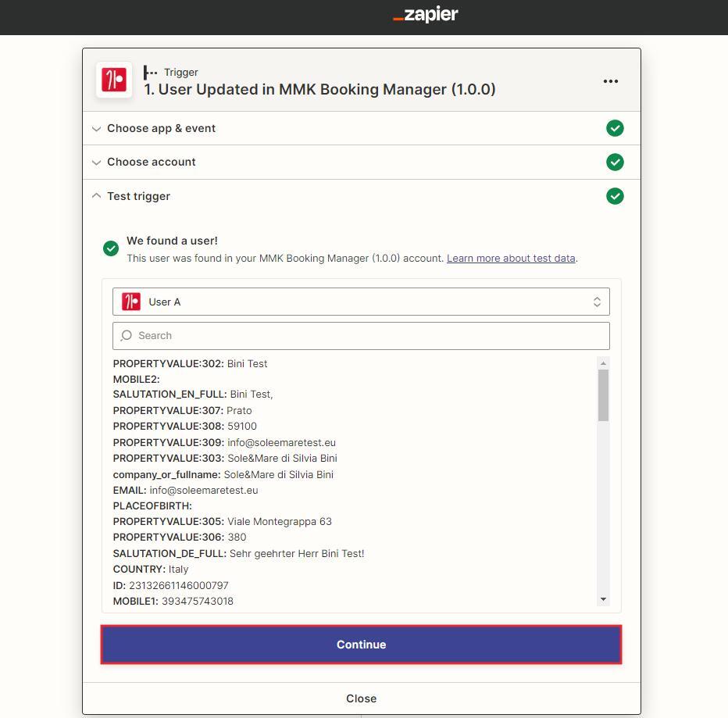Select the MOBILE2 row

pos(136,380)
